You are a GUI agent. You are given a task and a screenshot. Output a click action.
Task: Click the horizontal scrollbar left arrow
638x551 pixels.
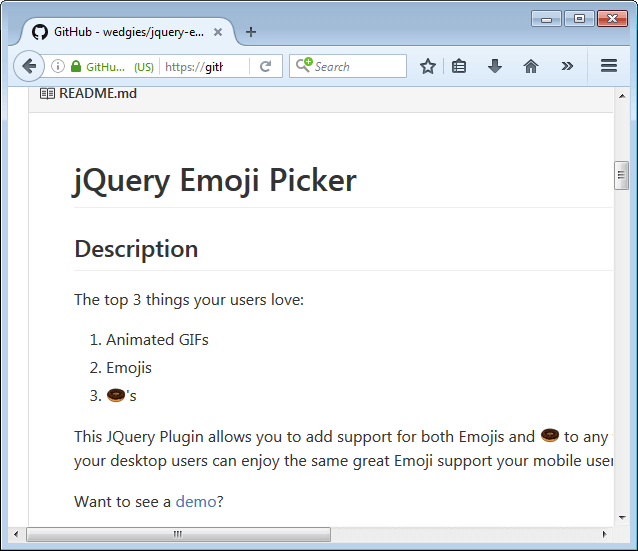(x=16, y=534)
